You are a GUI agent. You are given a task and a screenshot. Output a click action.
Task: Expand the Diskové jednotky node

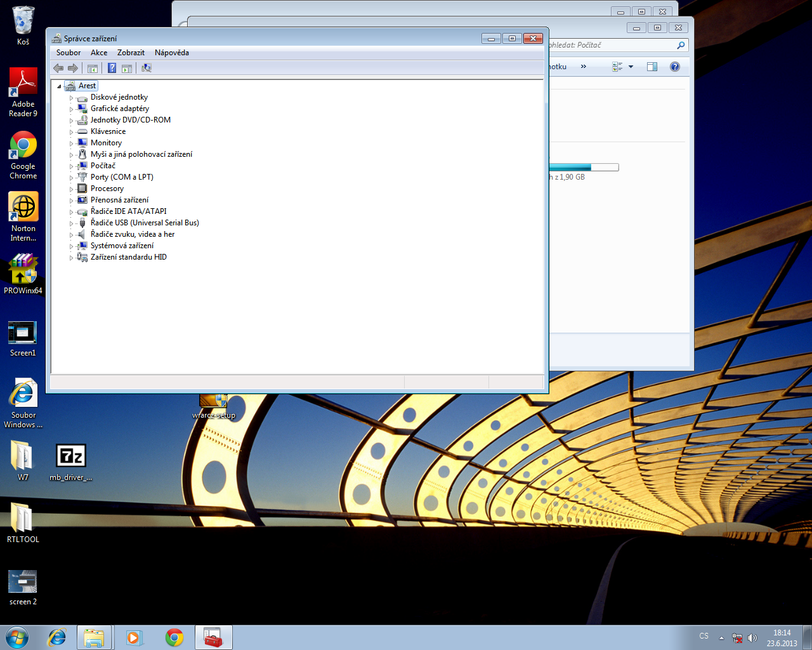click(x=71, y=98)
